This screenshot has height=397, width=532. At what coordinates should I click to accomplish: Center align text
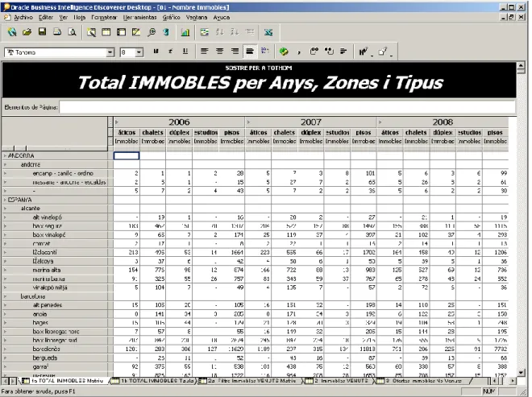pyautogui.click(x=220, y=52)
